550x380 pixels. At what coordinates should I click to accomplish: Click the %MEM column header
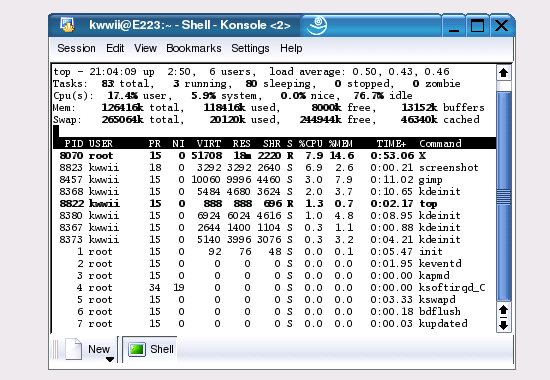341,144
